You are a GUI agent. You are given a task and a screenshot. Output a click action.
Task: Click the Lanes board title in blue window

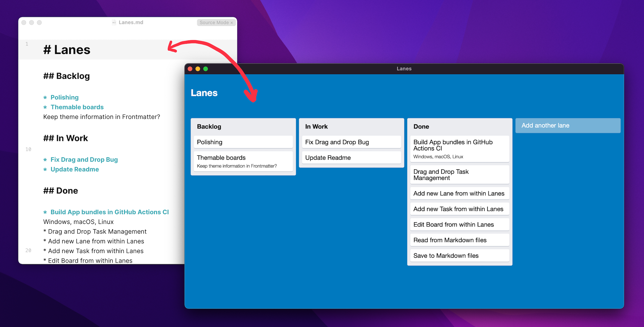click(x=204, y=93)
